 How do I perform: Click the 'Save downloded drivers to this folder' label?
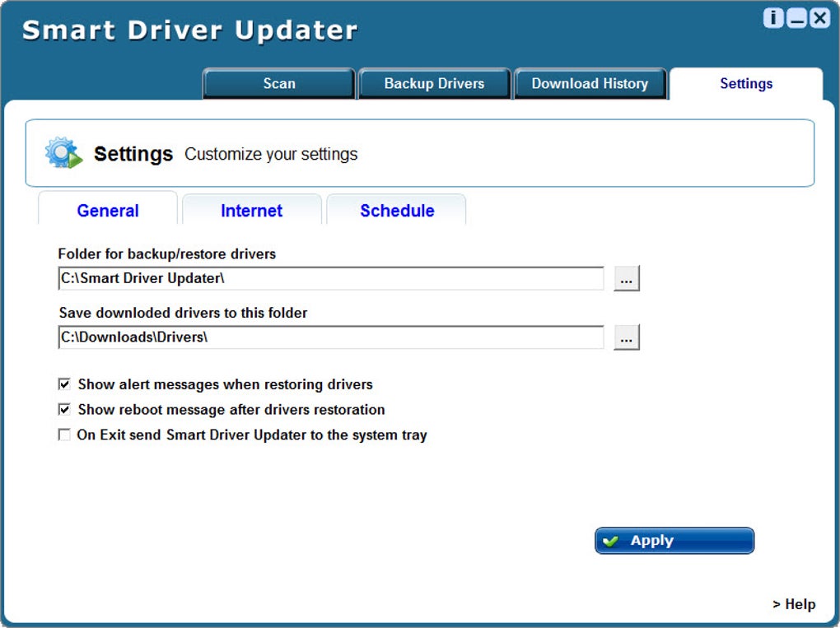183,313
